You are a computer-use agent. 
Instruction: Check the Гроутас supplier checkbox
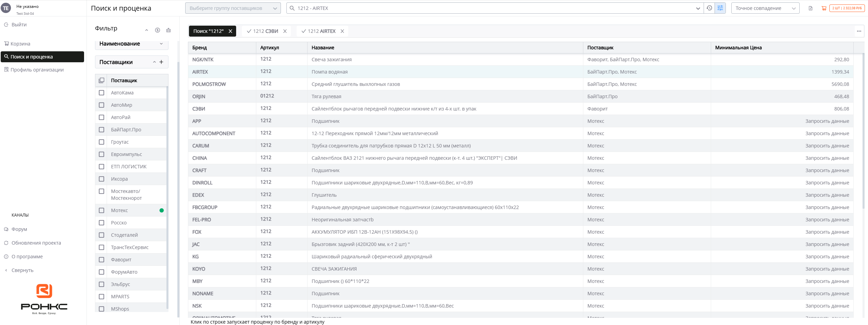click(101, 142)
